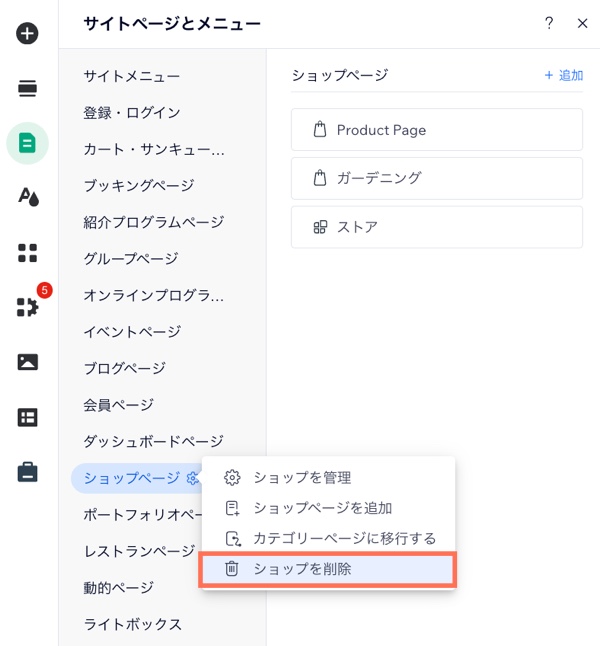Image resolution: width=600 pixels, height=646 pixels.
Task: Select サイトメニュー in the list
Action: [131, 76]
